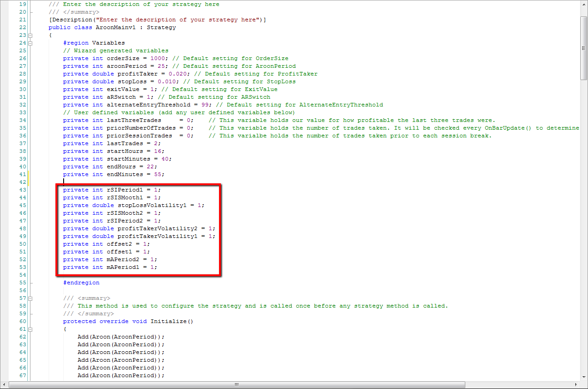
Task: Click the lastThreeTrades variable declaration
Action: click(128, 120)
